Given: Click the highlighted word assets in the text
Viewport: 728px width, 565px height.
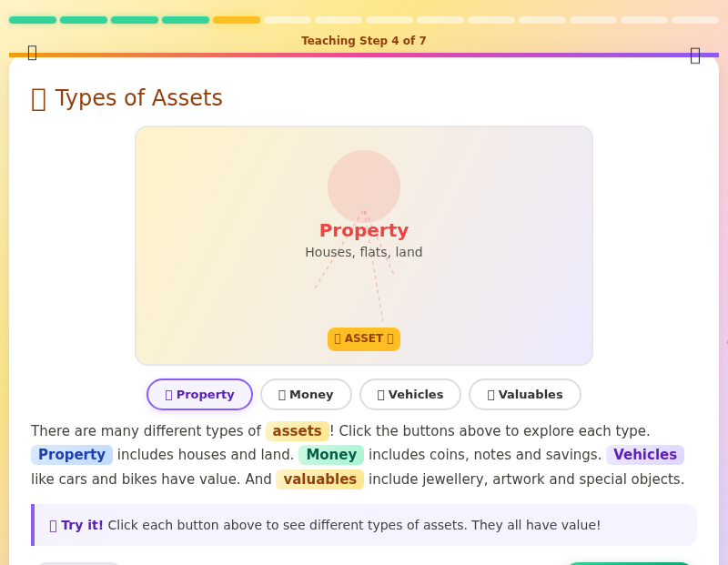Looking at the screenshot, I should click(x=298, y=431).
